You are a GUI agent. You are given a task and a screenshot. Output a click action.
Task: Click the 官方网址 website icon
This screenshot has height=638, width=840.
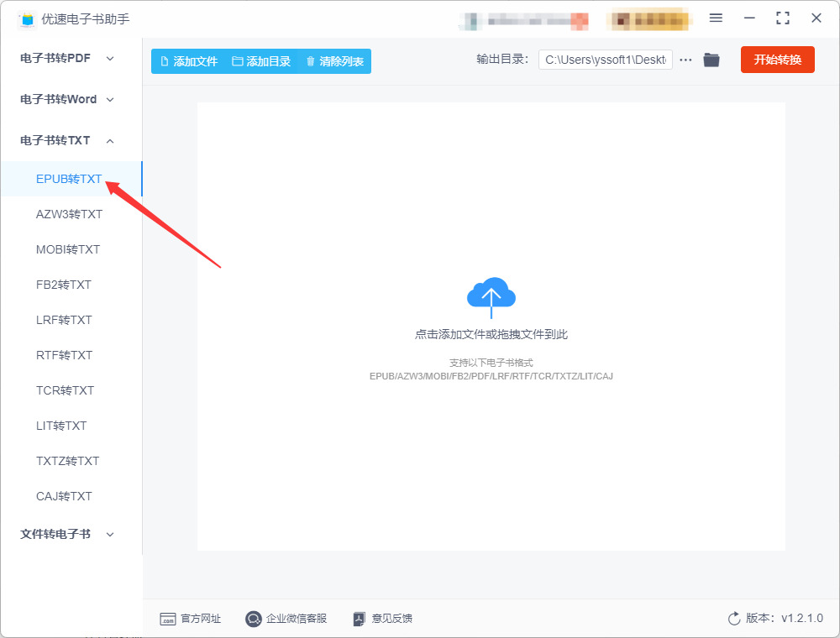coord(168,619)
